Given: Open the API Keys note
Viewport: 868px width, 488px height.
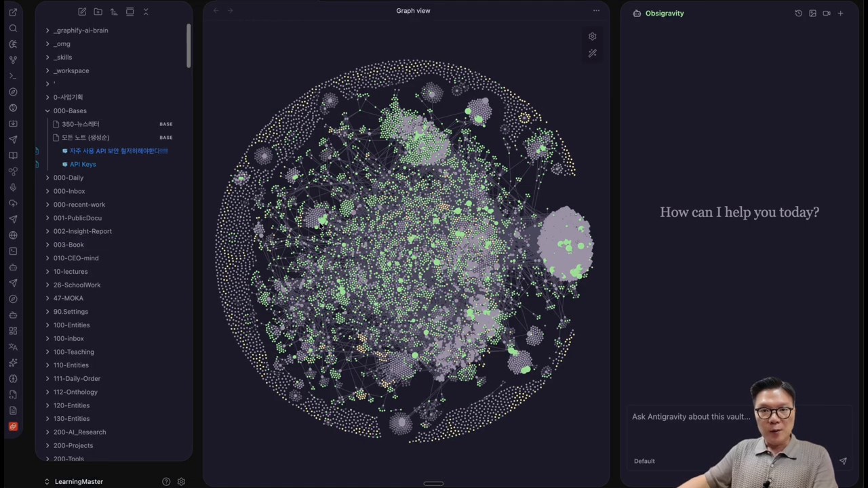Looking at the screenshot, I should (83, 164).
